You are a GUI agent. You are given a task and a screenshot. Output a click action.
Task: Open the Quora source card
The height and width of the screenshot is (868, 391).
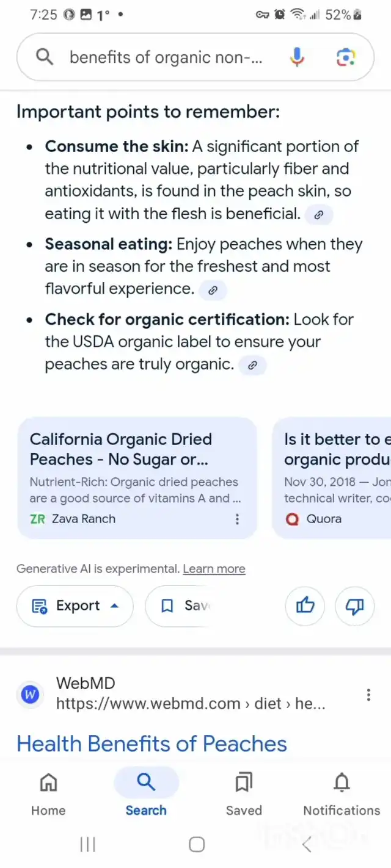[x=332, y=478]
